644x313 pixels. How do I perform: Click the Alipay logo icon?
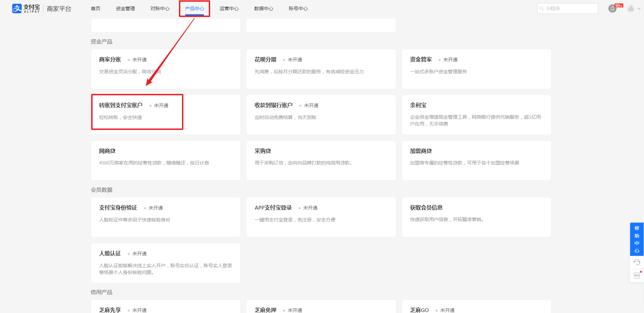[x=17, y=8]
